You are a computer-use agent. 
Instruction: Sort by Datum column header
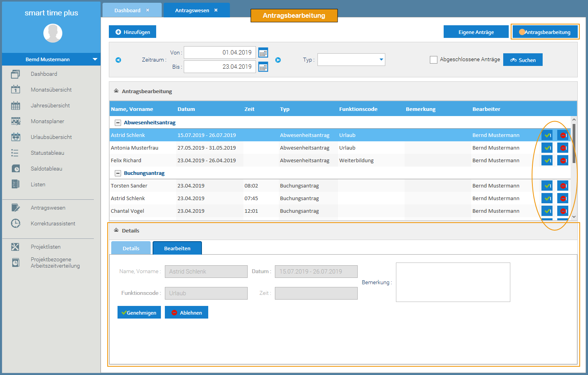pyautogui.click(x=186, y=109)
